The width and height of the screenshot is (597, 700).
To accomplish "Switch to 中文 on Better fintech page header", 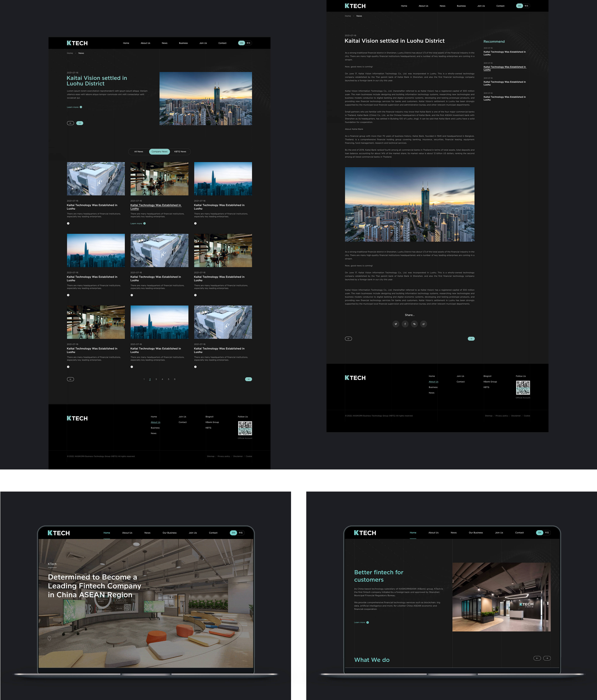I will pos(547,532).
